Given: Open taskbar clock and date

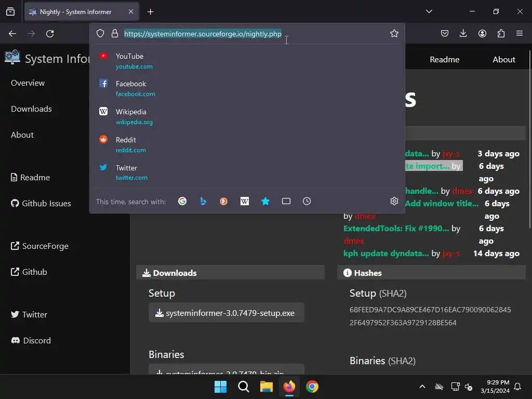Looking at the screenshot, I should [x=495, y=387].
